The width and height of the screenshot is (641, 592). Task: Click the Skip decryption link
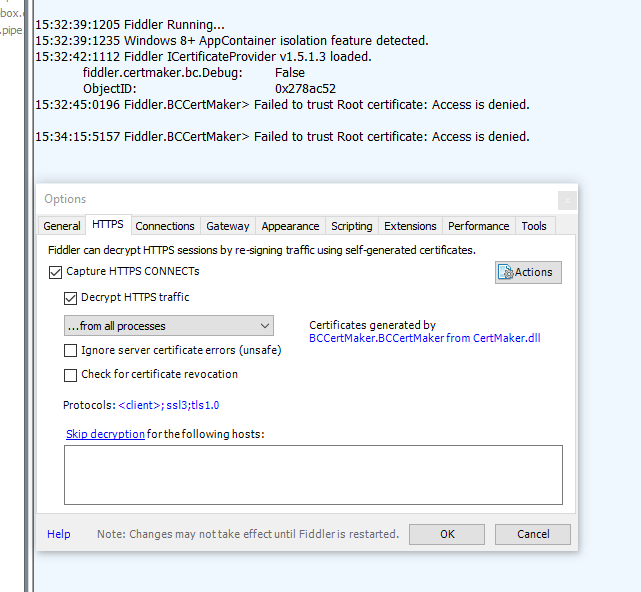[105, 434]
